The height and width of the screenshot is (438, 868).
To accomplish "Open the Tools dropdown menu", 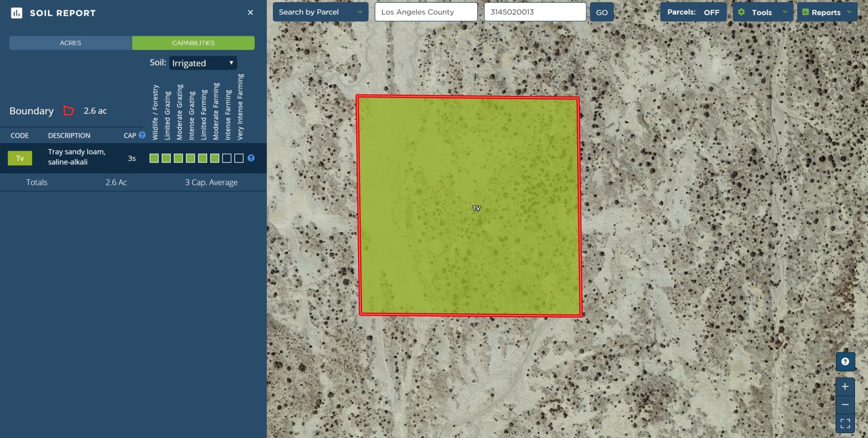I will pos(763,12).
